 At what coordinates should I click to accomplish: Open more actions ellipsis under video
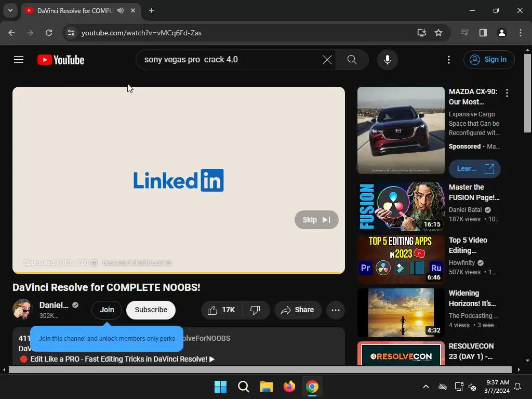335,310
